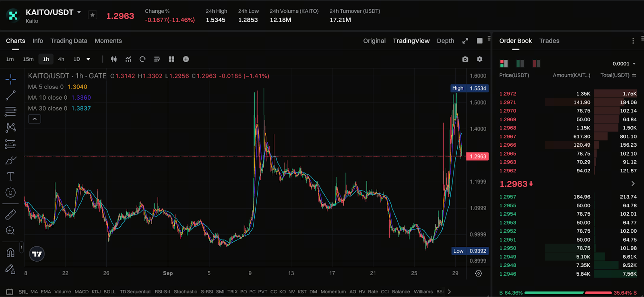Expand more timeframes dropdown arrow
This screenshot has height=297, width=644.
[89, 59]
